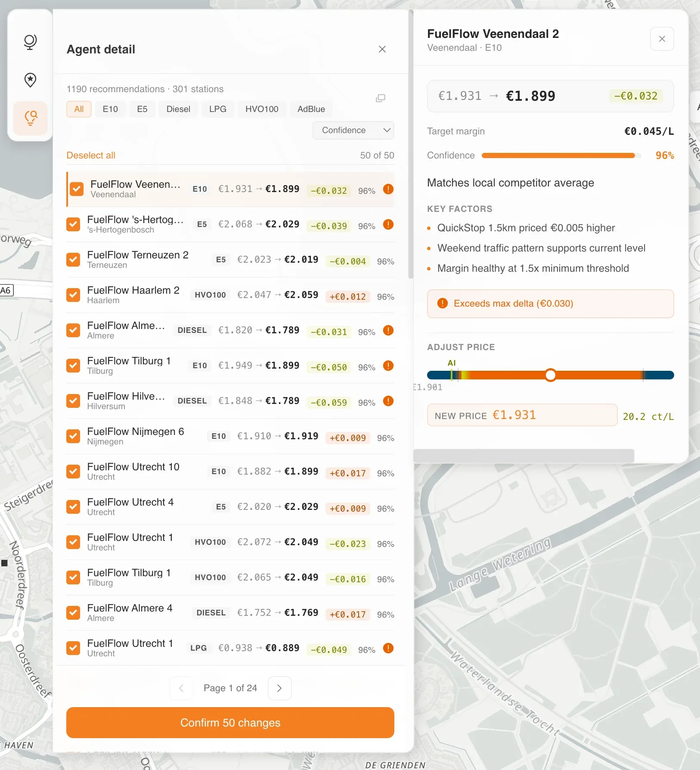This screenshot has width=700, height=770.
Task: Close the Agent detail panel
Action: (x=382, y=49)
